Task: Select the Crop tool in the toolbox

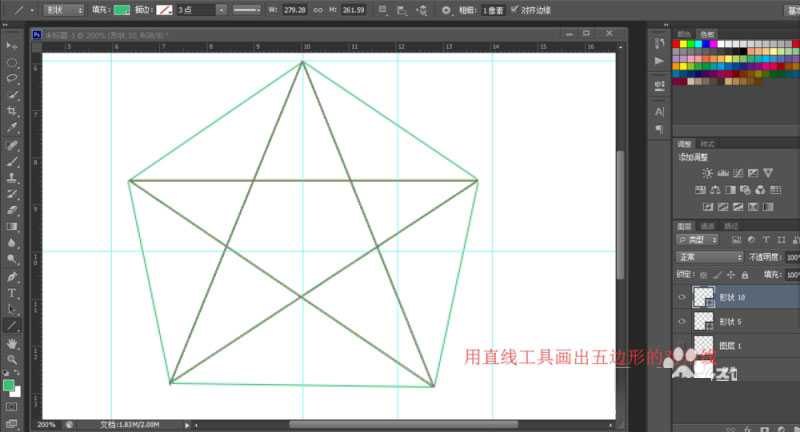Action: point(12,111)
